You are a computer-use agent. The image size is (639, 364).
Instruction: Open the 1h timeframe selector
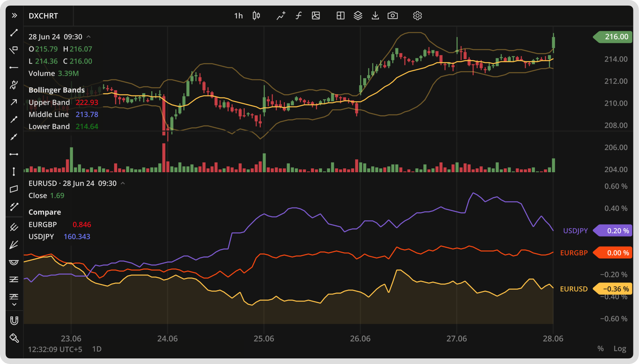pyautogui.click(x=239, y=15)
